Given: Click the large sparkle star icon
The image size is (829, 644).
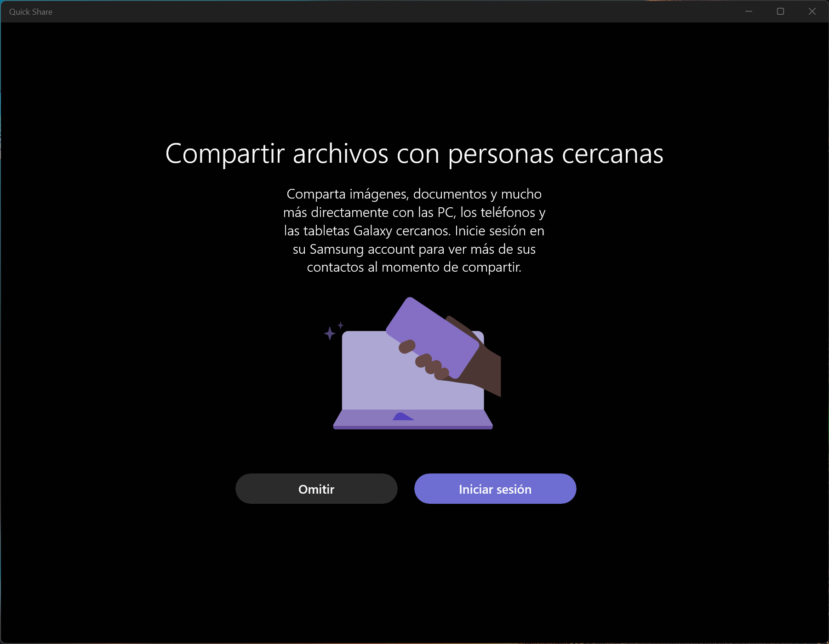Looking at the screenshot, I should point(329,333).
